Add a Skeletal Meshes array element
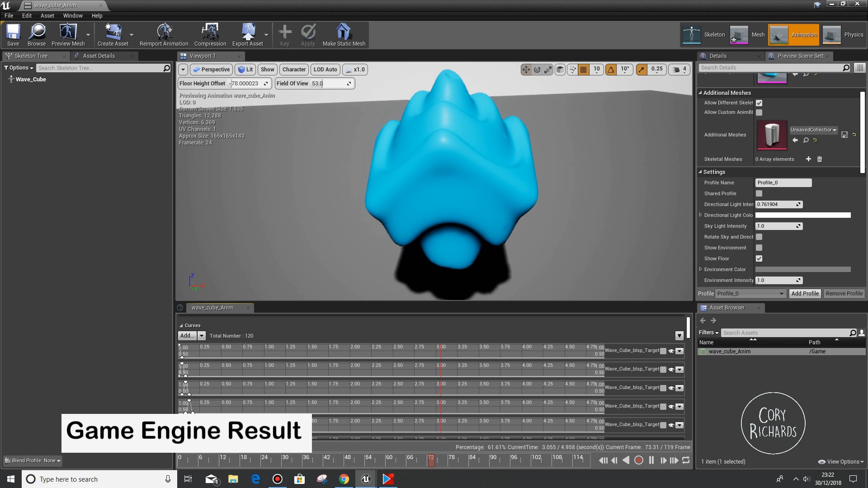This screenshot has width=868, height=488. tap(808, 159)
